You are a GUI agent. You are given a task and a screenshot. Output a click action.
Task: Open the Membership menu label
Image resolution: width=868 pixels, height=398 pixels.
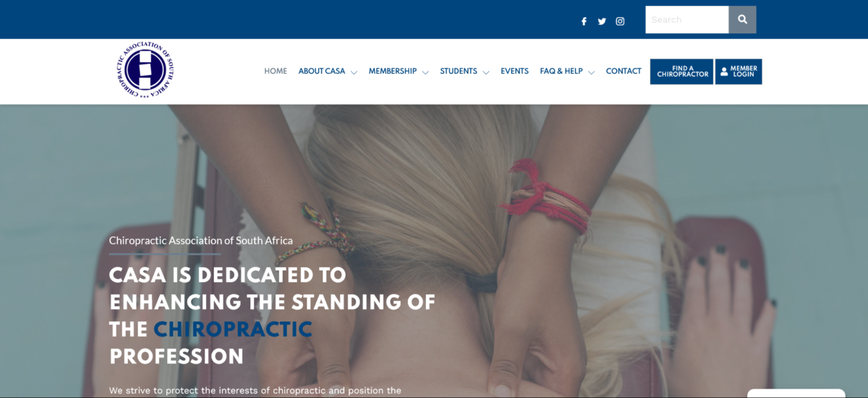(x=393, y=71)
